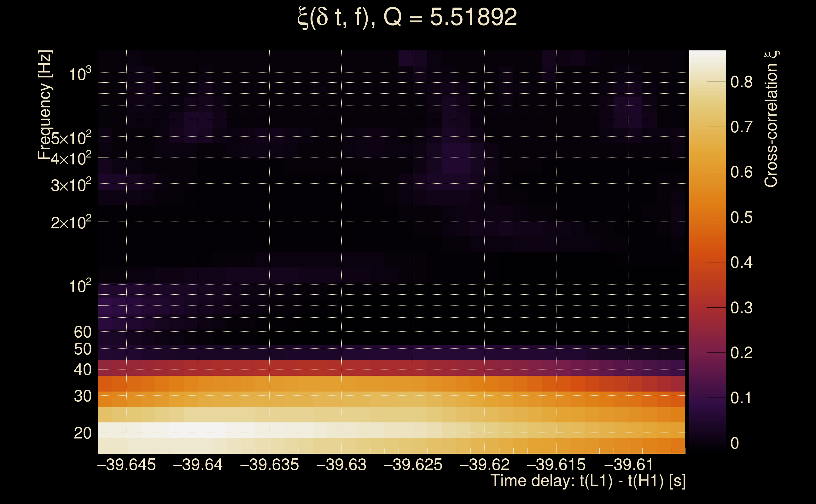Click the plot title showing Q = 5.51892
816x504 pixels.
click(x=407, y=17)
